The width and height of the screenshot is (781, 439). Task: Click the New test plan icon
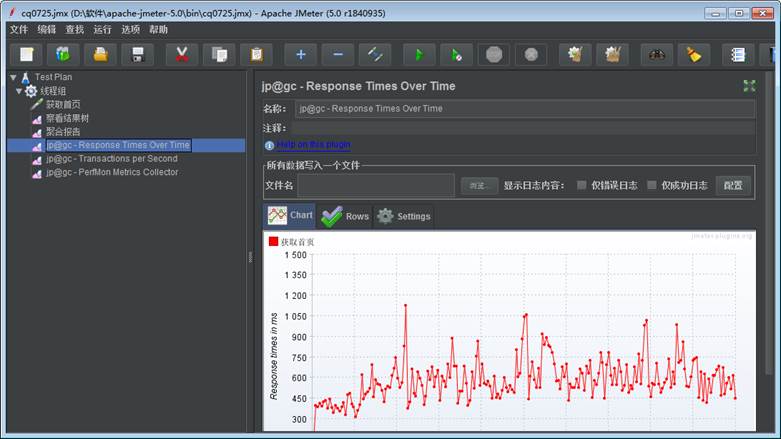click(26, 54)
